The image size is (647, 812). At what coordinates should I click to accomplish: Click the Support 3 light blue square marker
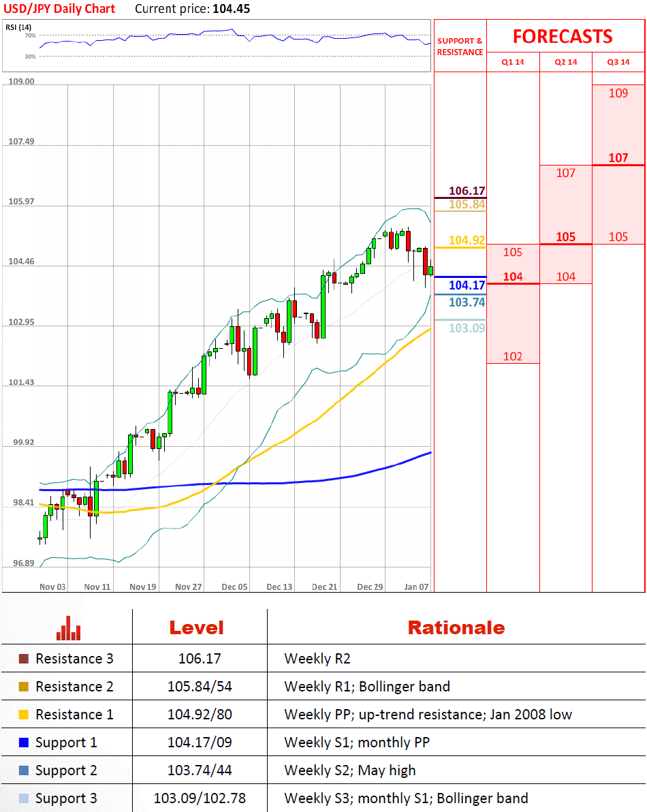(x=24, y=798)
